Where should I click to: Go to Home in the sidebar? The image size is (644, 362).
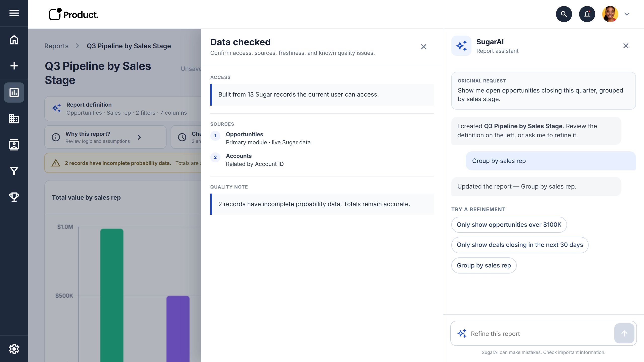tap(14, 40)
